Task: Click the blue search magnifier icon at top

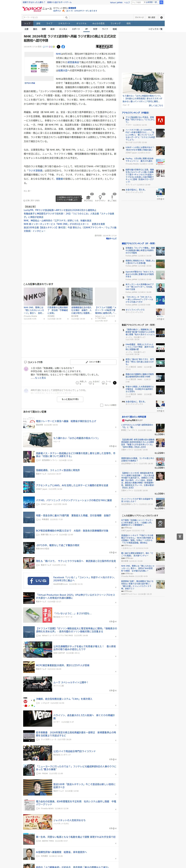Action: click(x=161, y=2)
